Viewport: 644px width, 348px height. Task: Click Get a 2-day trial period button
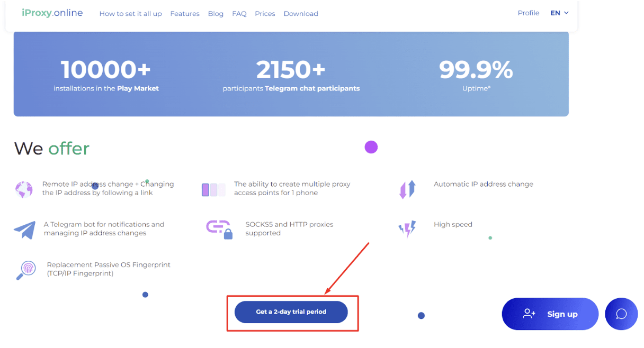coord(291,312)
